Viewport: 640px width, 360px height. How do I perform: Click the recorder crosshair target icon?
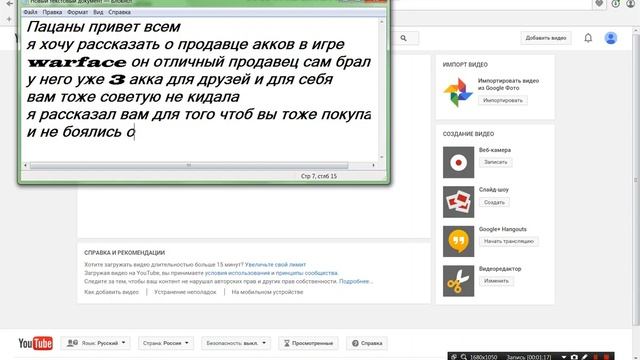(454, 357)
